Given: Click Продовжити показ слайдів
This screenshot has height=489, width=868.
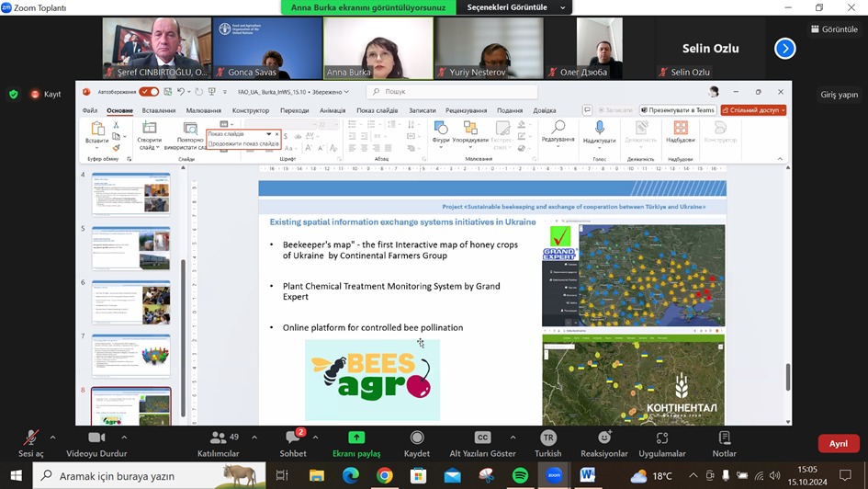Looking at the screenshot, I should click(243, 143).
